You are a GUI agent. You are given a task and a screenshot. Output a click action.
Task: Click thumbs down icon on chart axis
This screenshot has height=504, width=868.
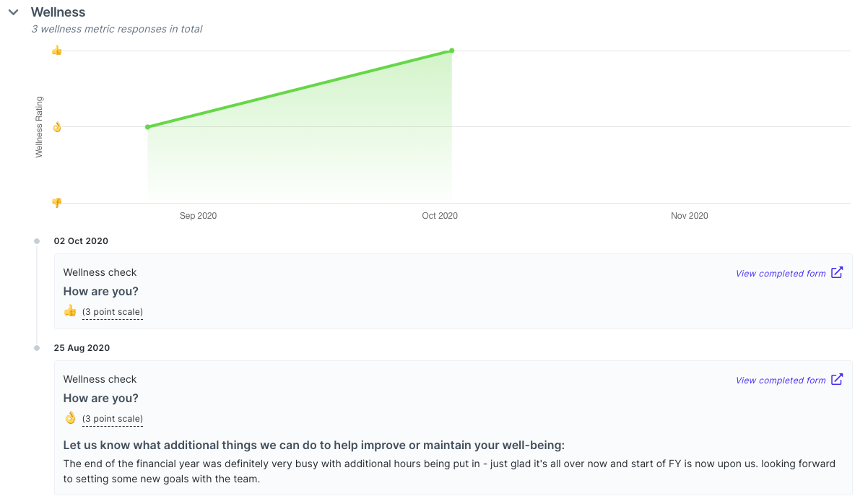click(x=57, y=203)
